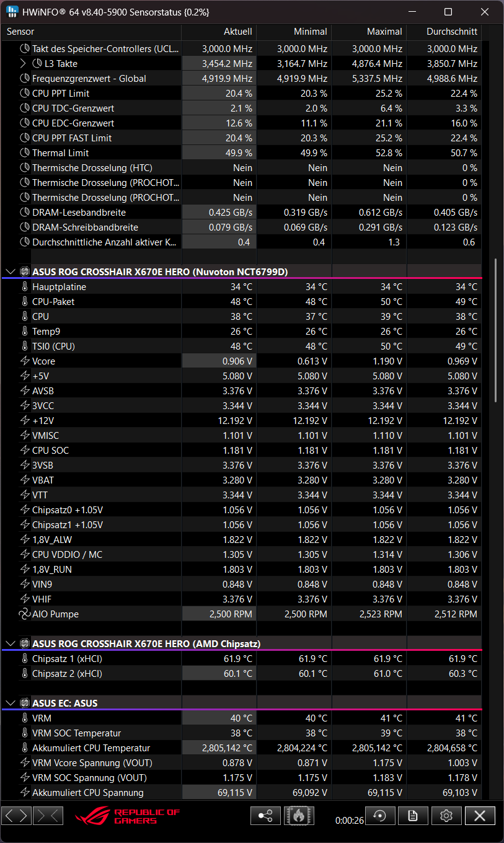Viewport: 504px width, 843px height.
Task: Select the Thermische Drosselung (HTC) row
Action: 242,168
